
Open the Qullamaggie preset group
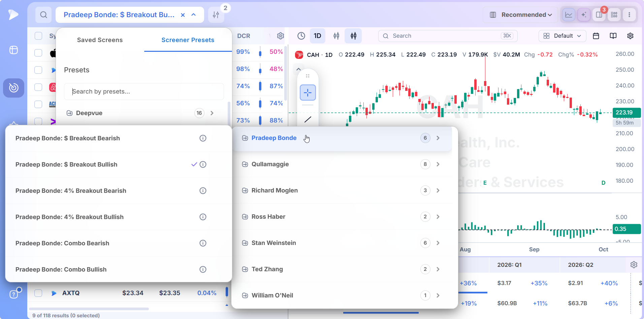(342, 164)
